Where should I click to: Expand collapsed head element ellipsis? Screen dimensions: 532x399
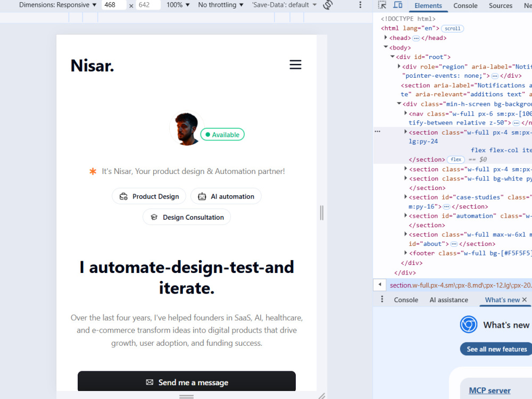416,38
